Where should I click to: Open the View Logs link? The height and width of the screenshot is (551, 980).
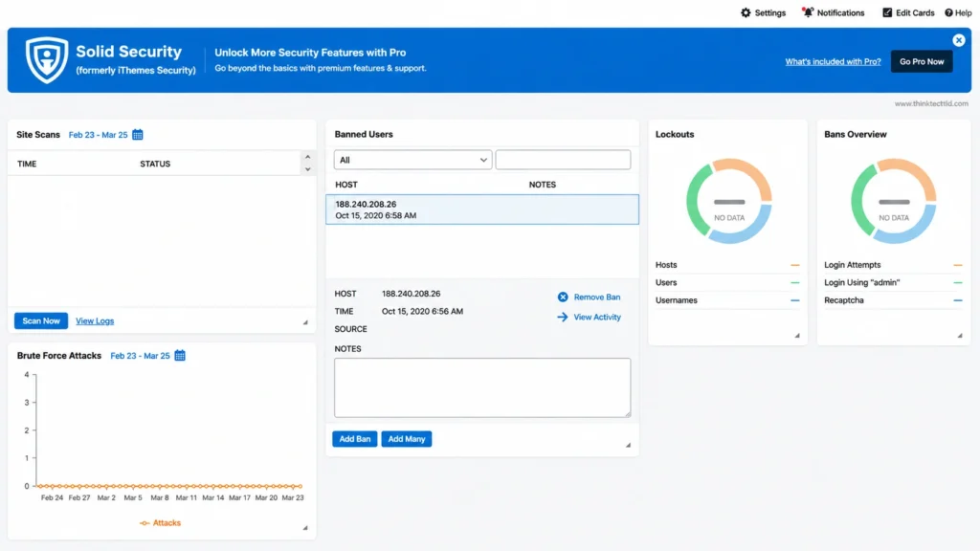pos(95,321)
